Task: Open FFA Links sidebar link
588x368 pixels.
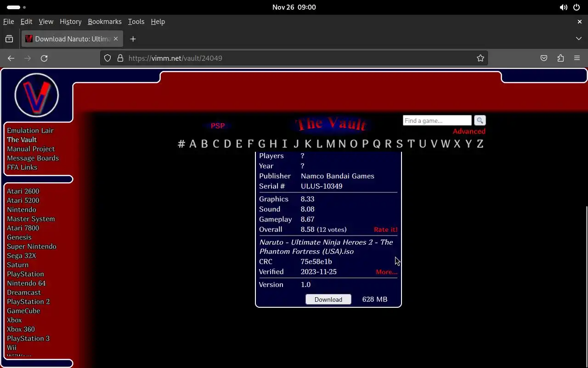Action: pos(22,167)
